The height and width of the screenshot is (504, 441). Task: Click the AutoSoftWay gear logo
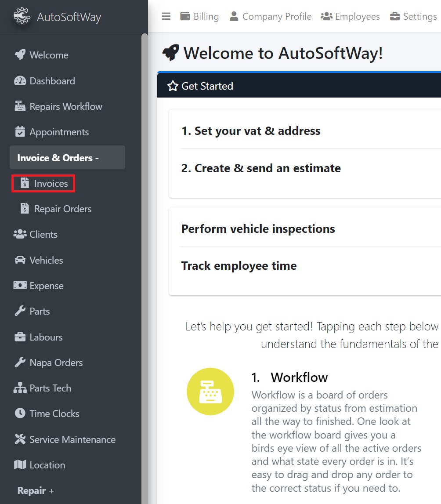[x=22, y=16]
